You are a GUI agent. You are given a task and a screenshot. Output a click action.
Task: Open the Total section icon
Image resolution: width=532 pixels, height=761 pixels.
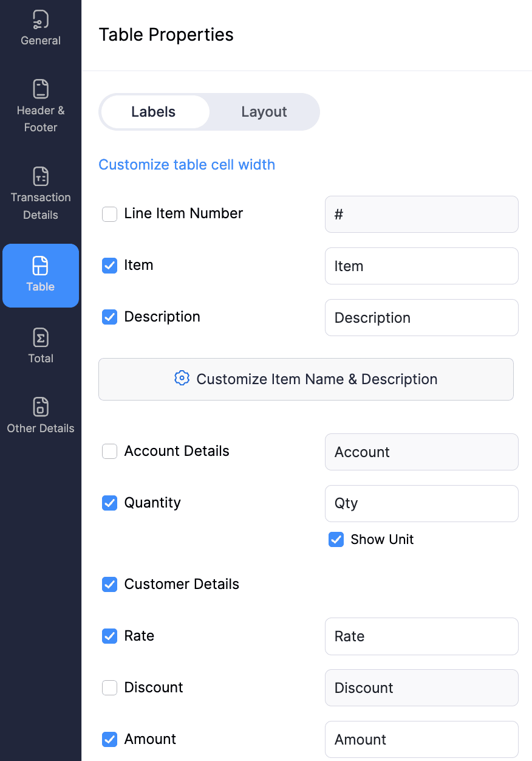point(41,337)
